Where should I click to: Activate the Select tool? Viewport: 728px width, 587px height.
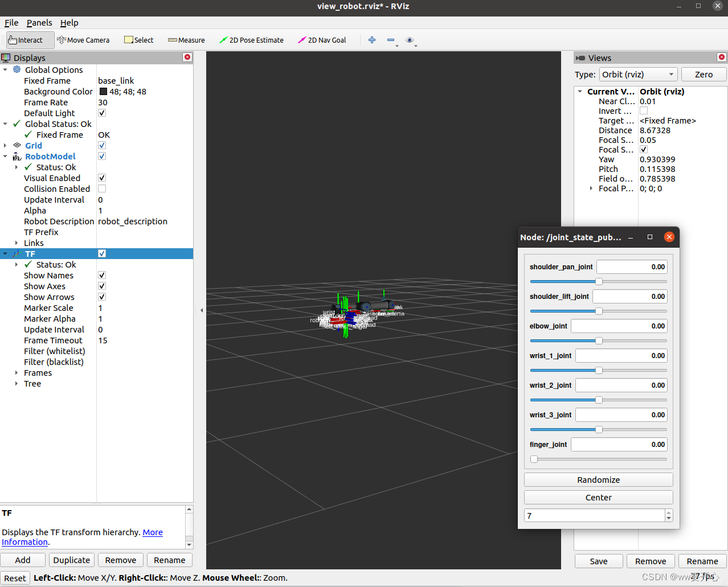tap(139, 40)
